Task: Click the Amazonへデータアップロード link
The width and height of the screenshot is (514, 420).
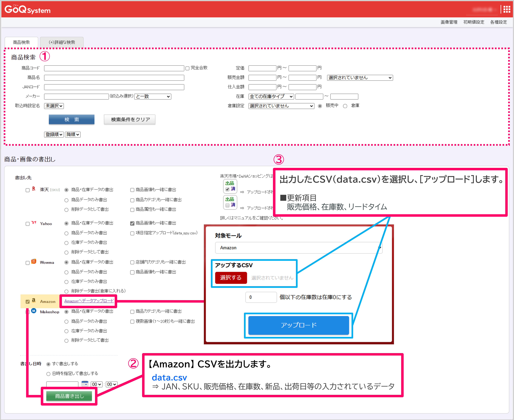Action: 89,301
